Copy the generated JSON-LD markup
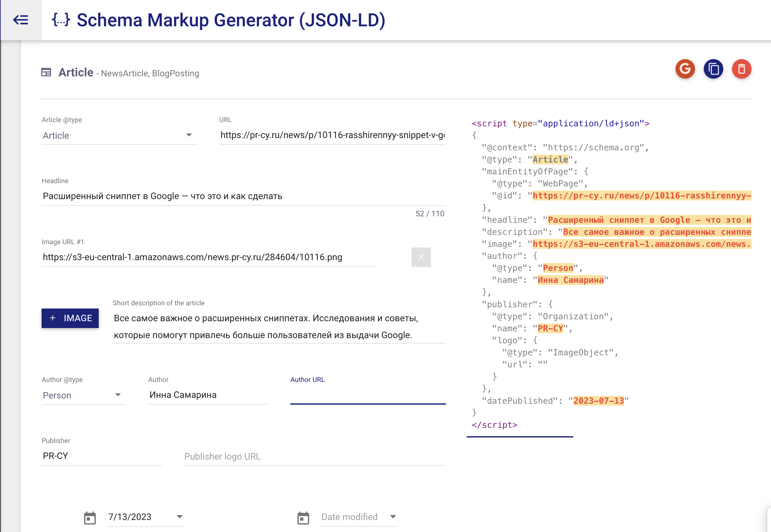Image resolution: width=771 pixels, height=532 pixels. coord(713,69)
